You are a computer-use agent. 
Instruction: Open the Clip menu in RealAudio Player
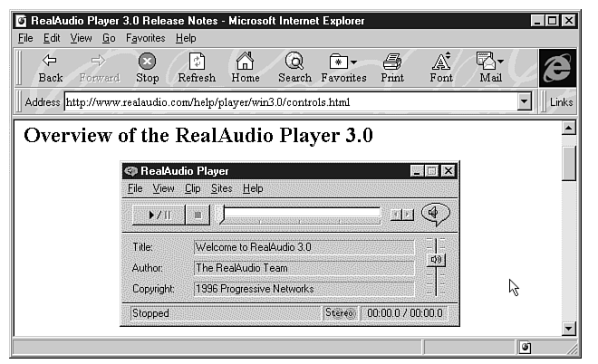192,188
